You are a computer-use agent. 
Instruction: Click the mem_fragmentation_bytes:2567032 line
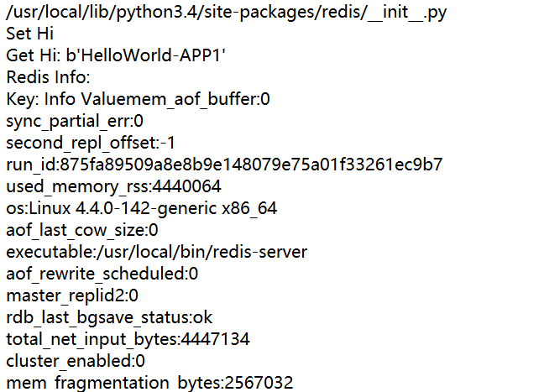click(x=149, y=384)
